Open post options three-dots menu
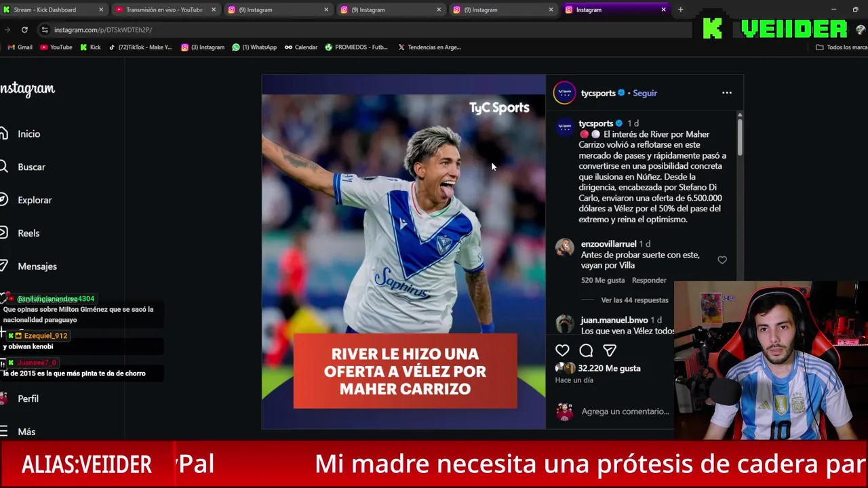 point(727,93)
